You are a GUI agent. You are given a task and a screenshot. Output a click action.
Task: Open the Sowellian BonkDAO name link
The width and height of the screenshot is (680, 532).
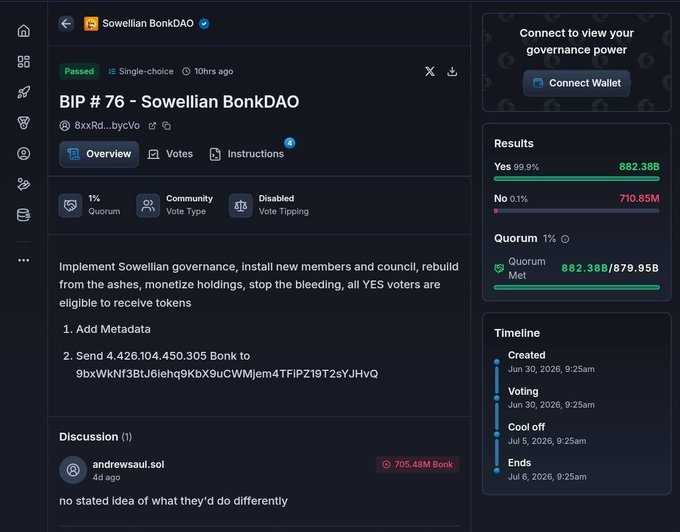click(x=148, y=23)
